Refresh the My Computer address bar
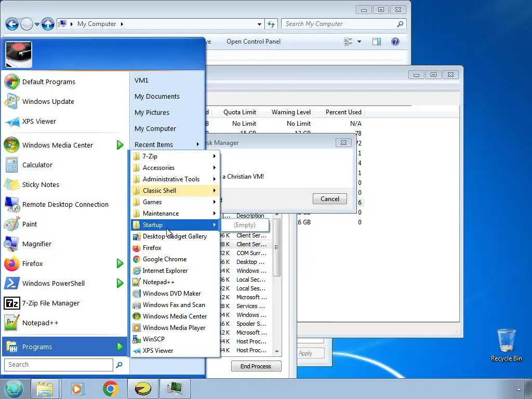 pyautogui.click(x=271, y=24)
